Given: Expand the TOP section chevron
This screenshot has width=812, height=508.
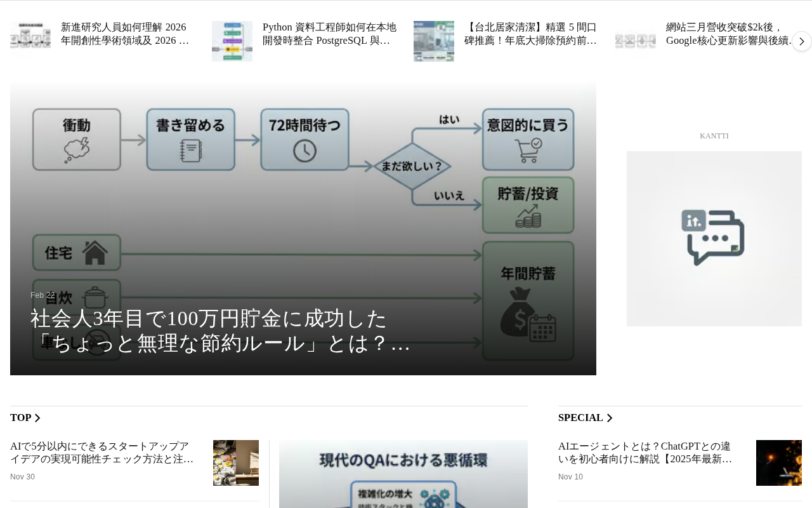Looking at the screenshot, I should pos(37,418).
